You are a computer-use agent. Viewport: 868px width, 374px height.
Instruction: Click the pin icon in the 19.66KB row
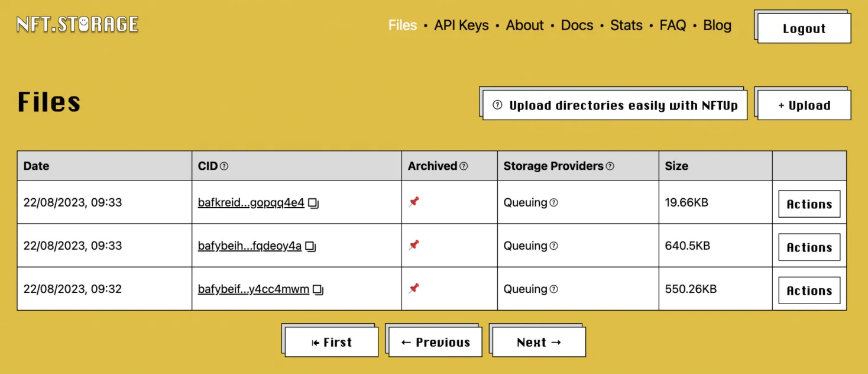pos(414,202)
